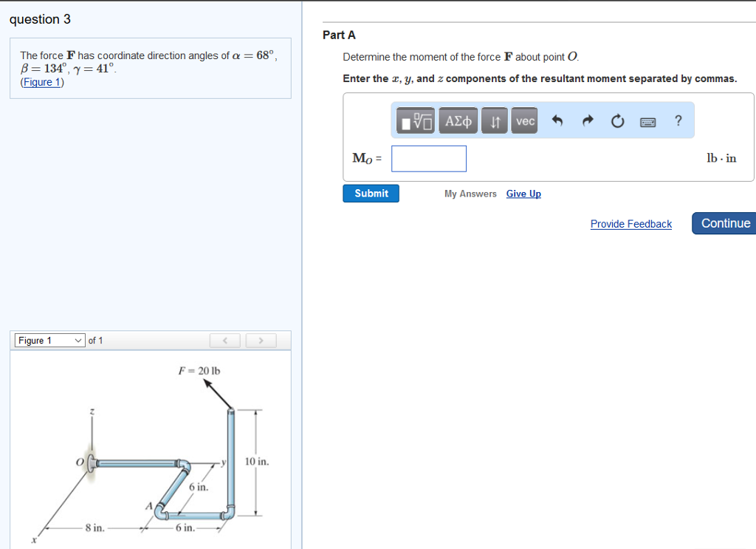Click inside the Mo answer box
The width and height of the screenshot is (756, 549).
pyautogui.click(x=428, y=158)
